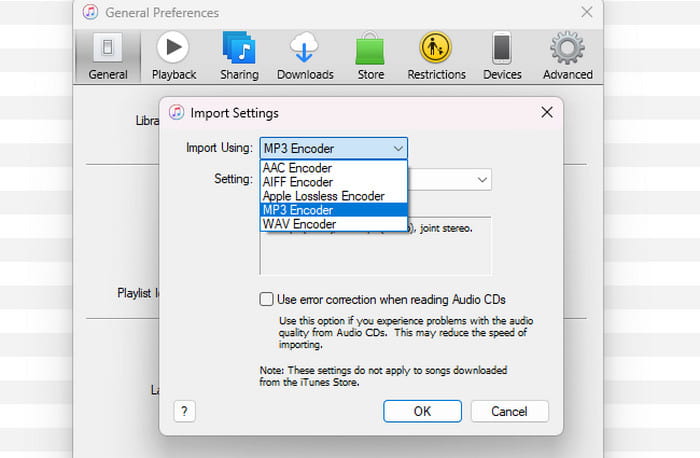Close the Import Settings dialog
Viewport: 700px width, 458px height.
click(x=547, y=112)
